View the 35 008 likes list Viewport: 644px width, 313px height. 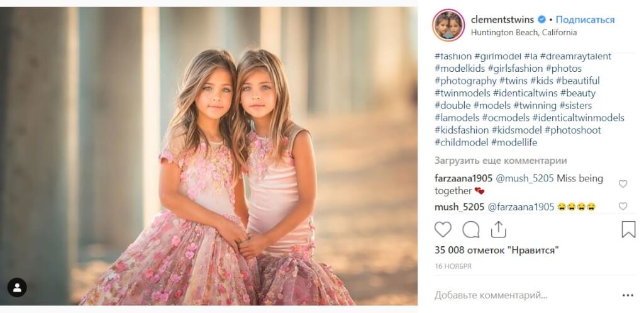click(497, 250)
